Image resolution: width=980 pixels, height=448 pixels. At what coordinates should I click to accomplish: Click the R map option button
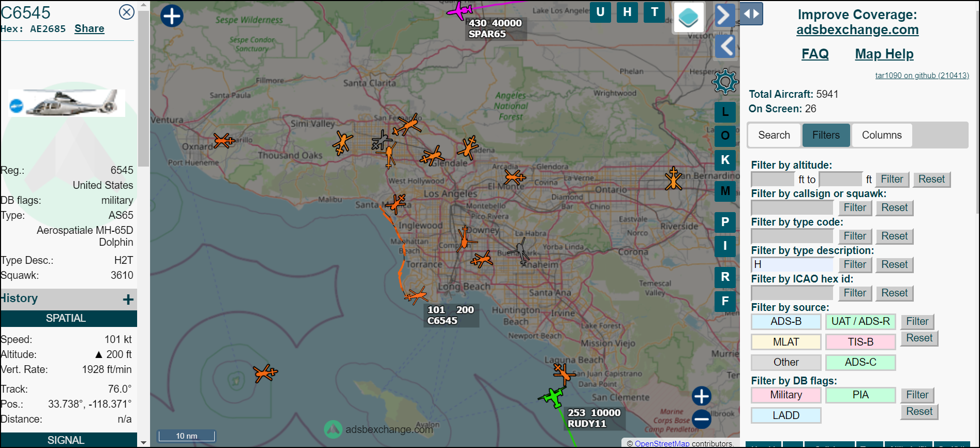pyautogui.click(x=725, y=277)
